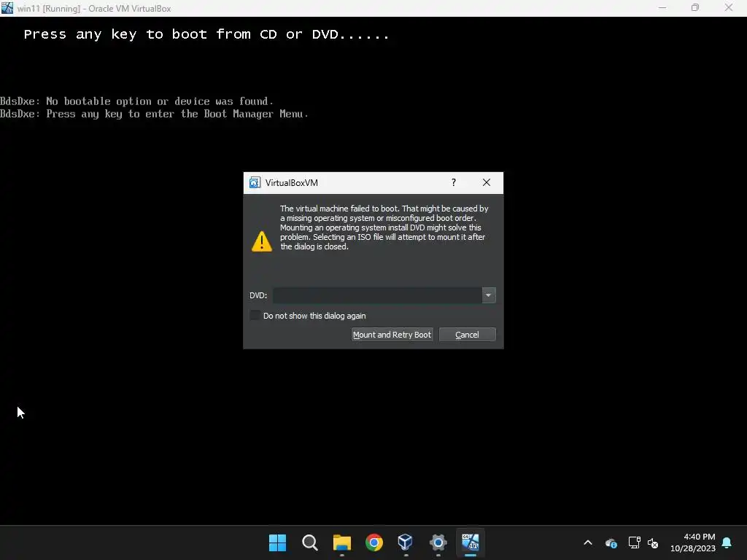The width and height of the screenshot is (747, 560).
Task: Click the OneDrive cloud tray icon
Action: (x=611, y=542)
